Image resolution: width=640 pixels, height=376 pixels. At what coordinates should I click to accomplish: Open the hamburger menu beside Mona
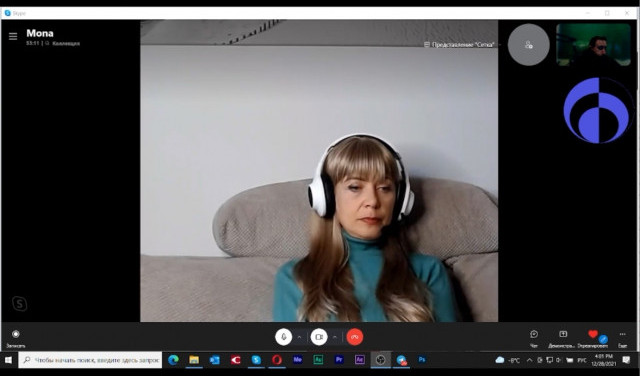click(13, 36)
